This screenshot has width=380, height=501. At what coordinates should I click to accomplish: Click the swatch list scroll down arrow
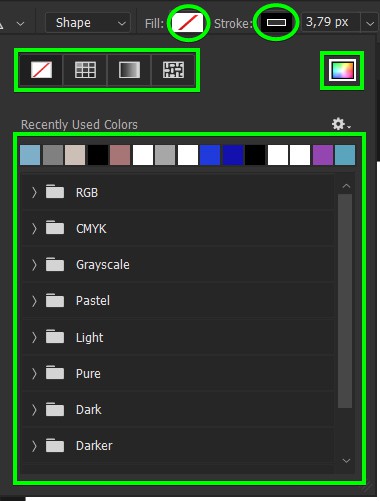(346, 461)
